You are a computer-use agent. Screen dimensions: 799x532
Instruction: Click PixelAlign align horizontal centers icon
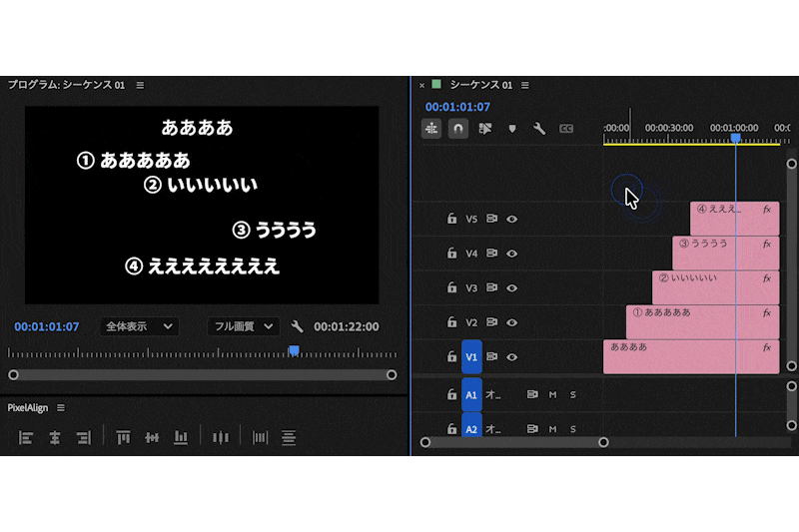pos(55,437)
